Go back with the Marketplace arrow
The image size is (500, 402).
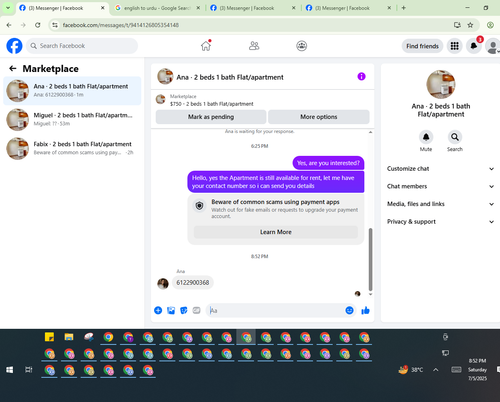pyautogui.click(x=13, y=68)
